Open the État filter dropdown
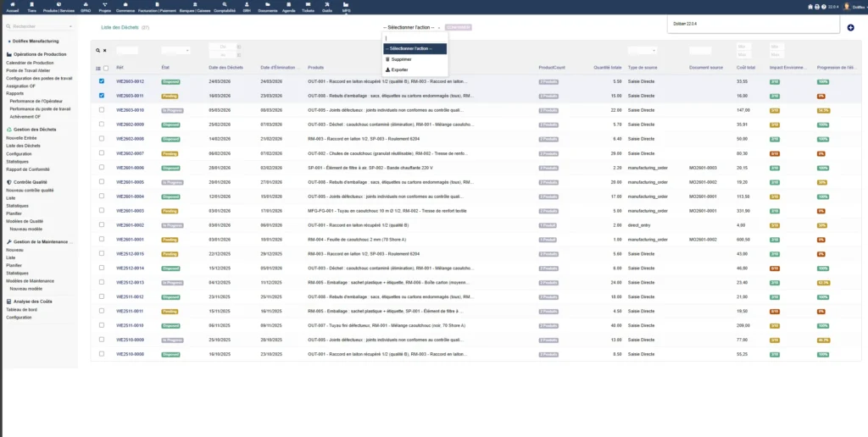Screen dimensions: 868x437 [x=175, y=51]
